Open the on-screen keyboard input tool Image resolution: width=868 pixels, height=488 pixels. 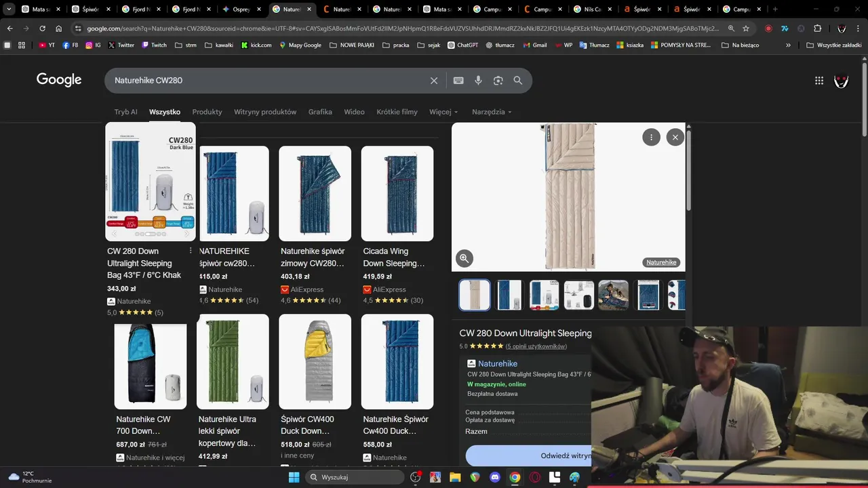point(458,81)
